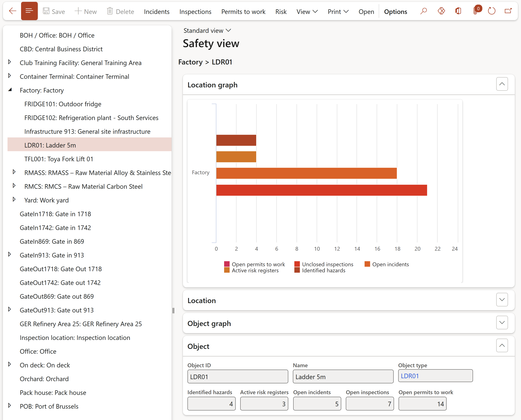
Task: Toggle the navigation list hamburger button
Action: [29, 11]
